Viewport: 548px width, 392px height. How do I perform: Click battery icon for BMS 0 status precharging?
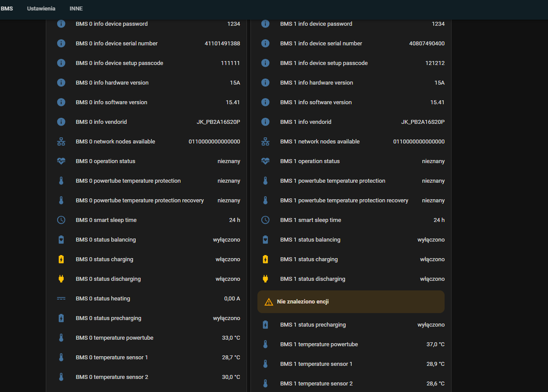pyautogui.click(x=61, y=318)
